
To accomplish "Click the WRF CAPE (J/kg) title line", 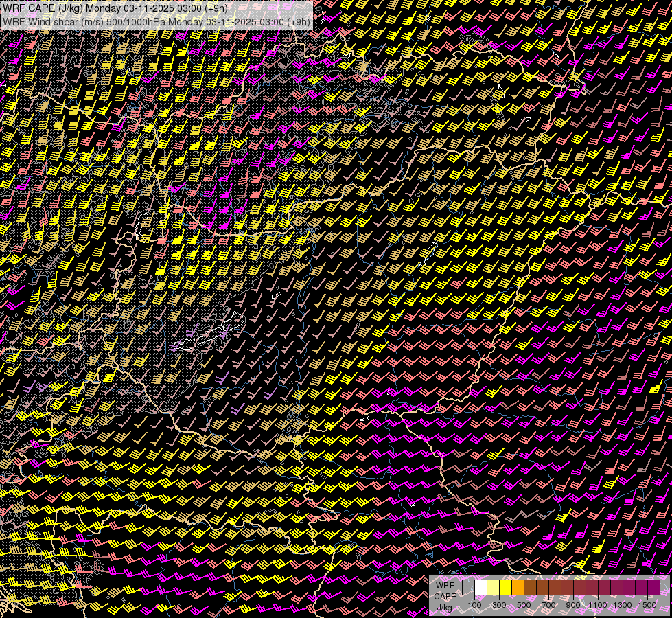I will tap(115, 8).
